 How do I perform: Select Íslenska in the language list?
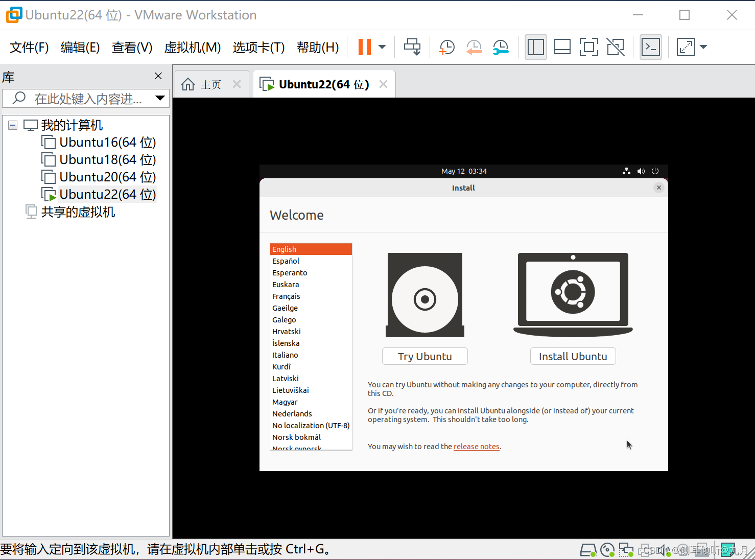coord(311,343)
